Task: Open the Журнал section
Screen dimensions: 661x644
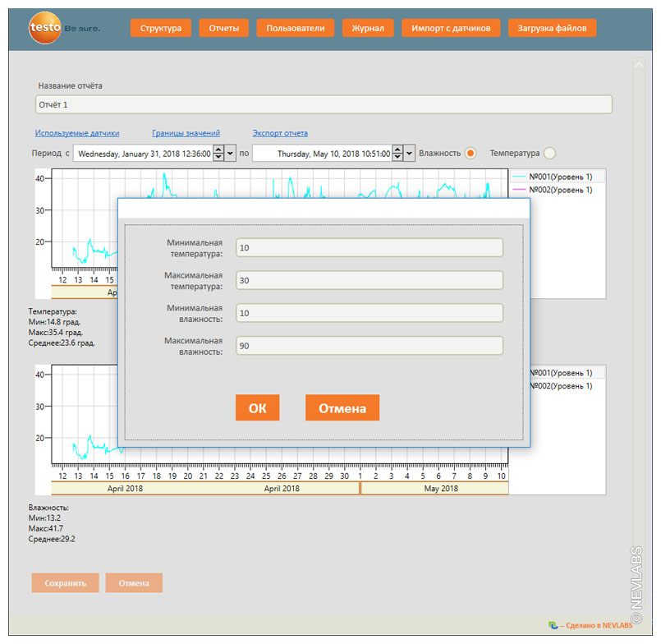Action: (x=368, y=28)
